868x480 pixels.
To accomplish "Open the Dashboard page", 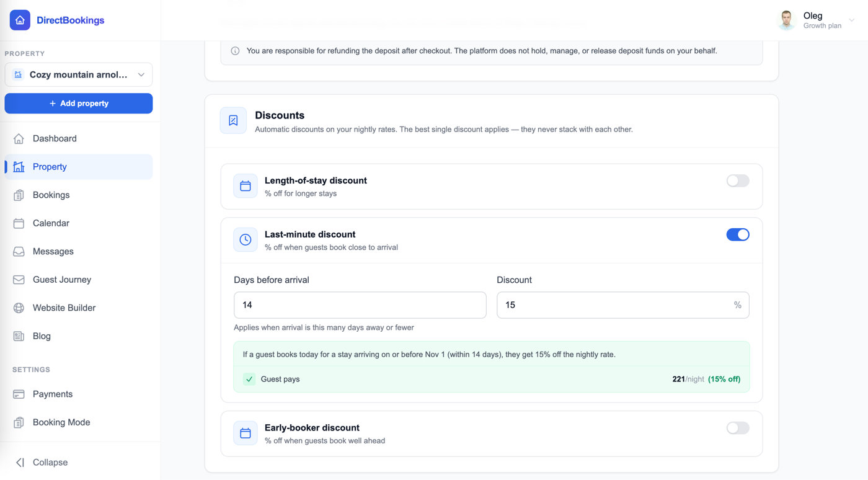I will click(x=79, y=138).
